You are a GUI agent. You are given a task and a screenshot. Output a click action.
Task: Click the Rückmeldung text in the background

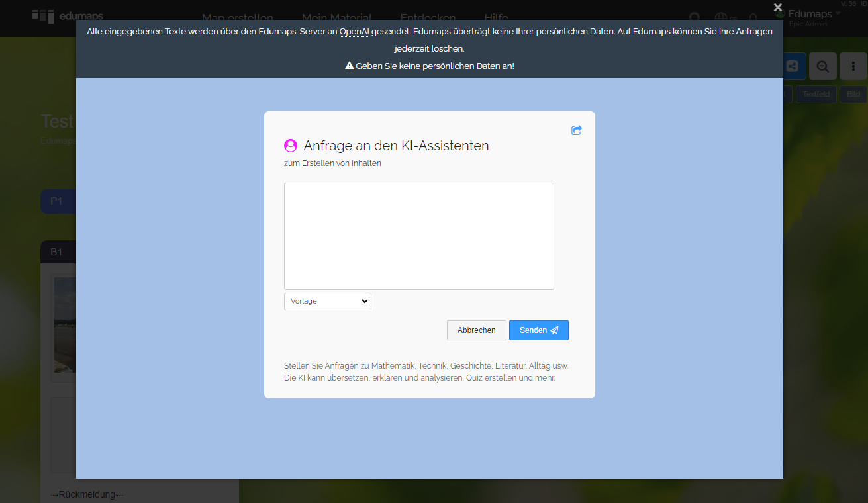[x=87, y=494]
